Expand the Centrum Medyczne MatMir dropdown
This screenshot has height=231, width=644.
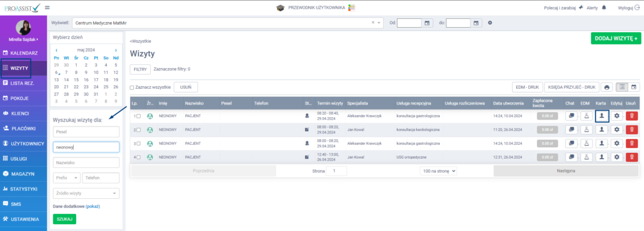click(x=379, y=23)
